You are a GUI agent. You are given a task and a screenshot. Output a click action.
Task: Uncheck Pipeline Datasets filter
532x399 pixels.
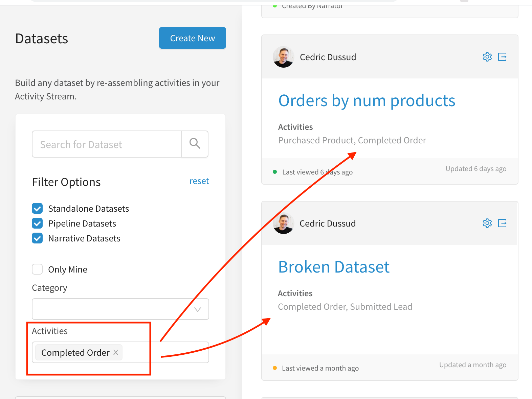pos(37,223)
